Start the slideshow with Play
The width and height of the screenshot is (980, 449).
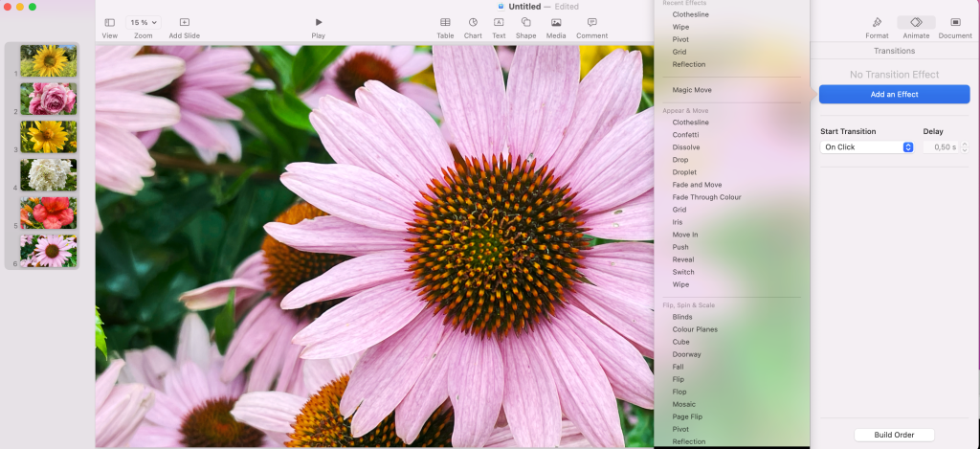pos(318,23)
